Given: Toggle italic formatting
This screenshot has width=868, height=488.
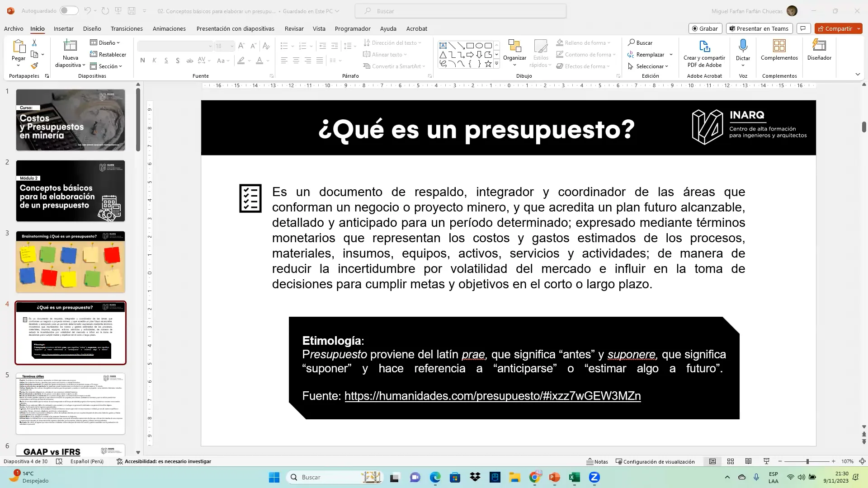Looking at the screenshot, I should pyautogui.click(x=154, y=60).
